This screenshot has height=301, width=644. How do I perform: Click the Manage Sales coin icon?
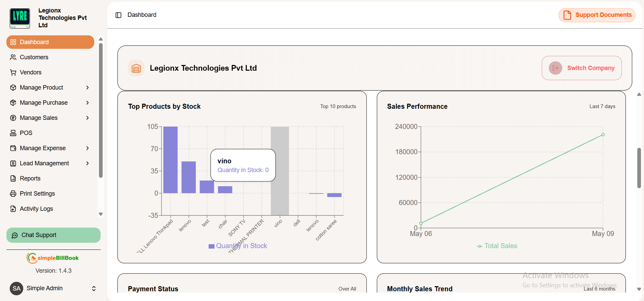(13, 118)
